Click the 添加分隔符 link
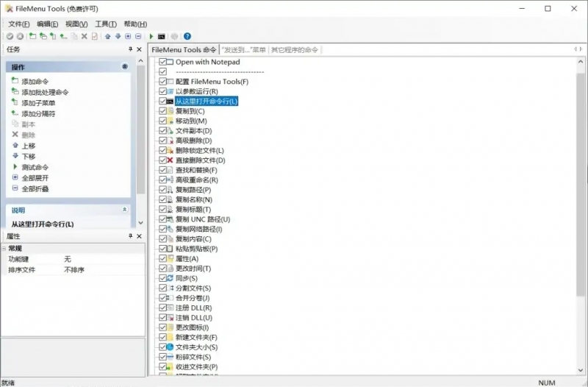This screenshot has height=387, width=588. tap(38, 114)
